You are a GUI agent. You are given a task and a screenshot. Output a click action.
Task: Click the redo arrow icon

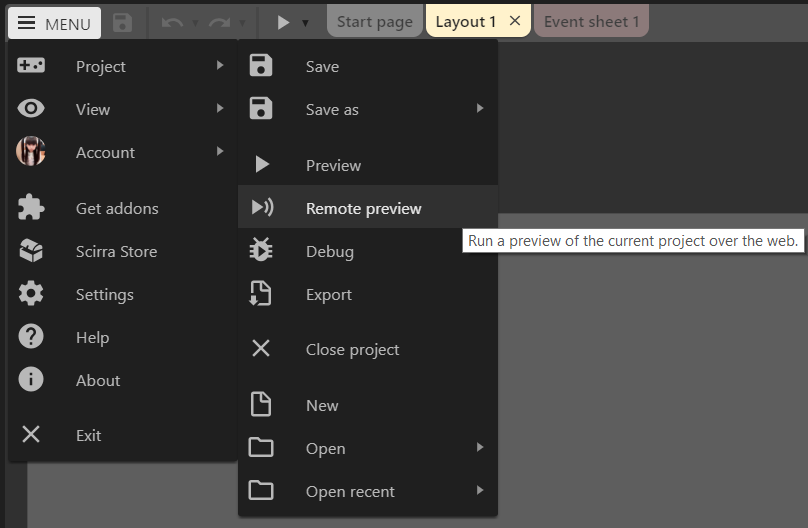coord(220,23)
